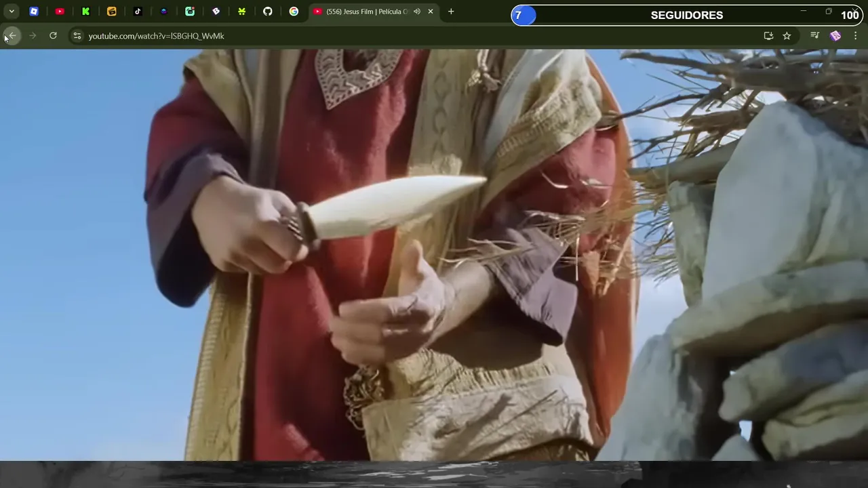The image size is (868, 488).
Task: Open the purple profile avatar icon
Action: point(835,36)
